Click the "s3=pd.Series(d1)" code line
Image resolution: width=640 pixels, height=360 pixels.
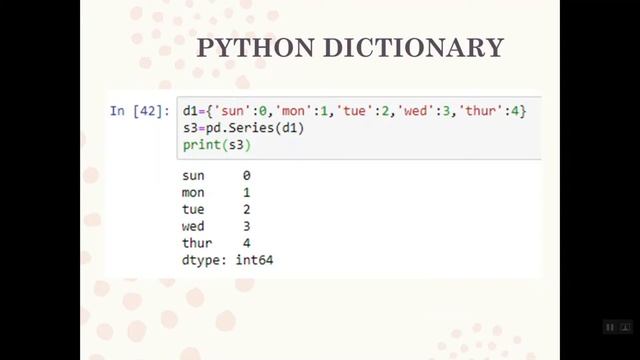point(243,128)
